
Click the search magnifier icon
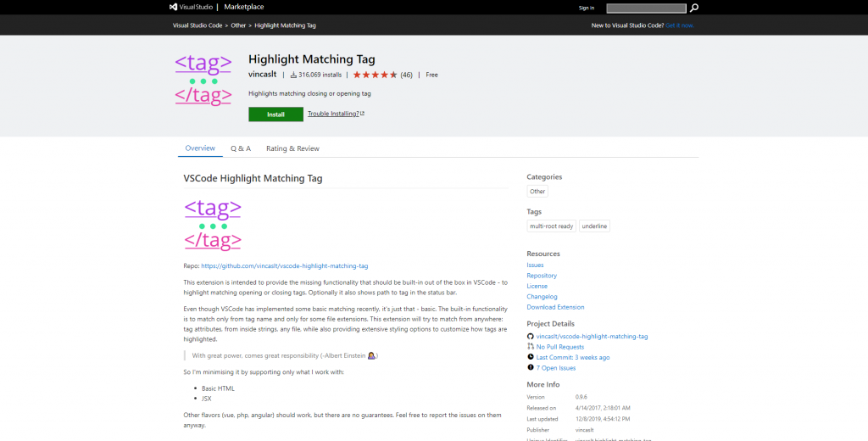694,8
